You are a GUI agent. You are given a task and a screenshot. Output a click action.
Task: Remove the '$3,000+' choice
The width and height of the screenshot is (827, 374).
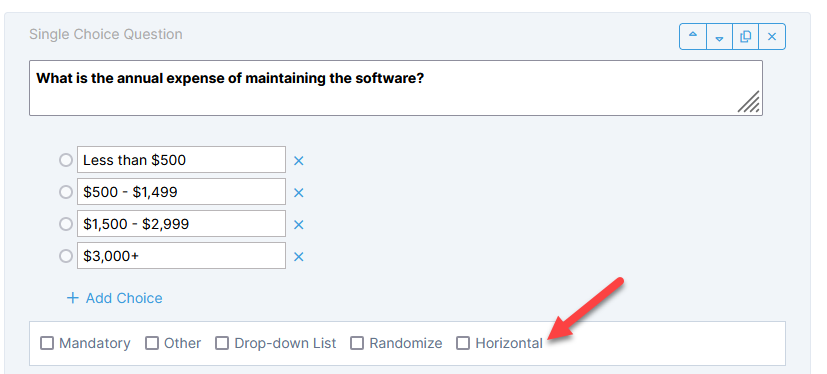tap(299, 256)
